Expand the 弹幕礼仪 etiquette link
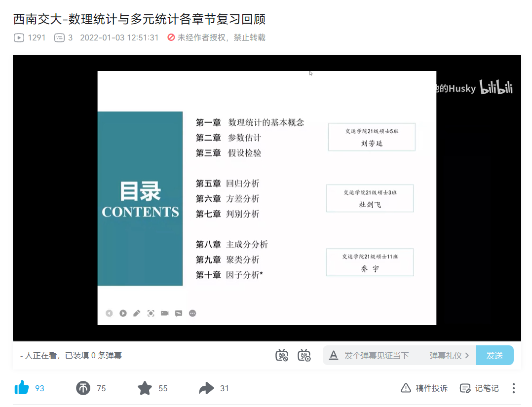532x407 pixels. 449,355
